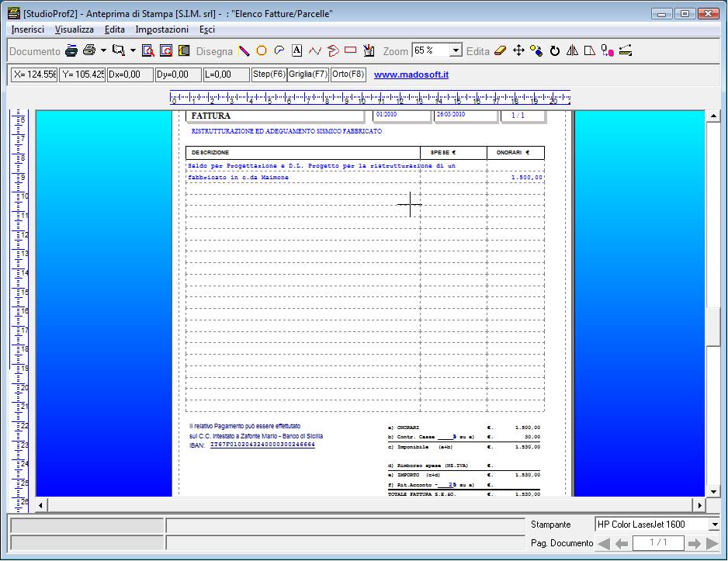Click the Y coordinate field
The width and height of the screenshot is (728, 561).
[82, 74]
